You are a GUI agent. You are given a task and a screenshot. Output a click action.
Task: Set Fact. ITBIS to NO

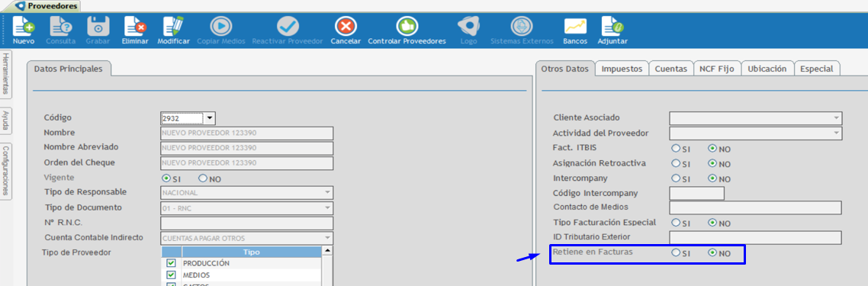(x=712, y=149)
